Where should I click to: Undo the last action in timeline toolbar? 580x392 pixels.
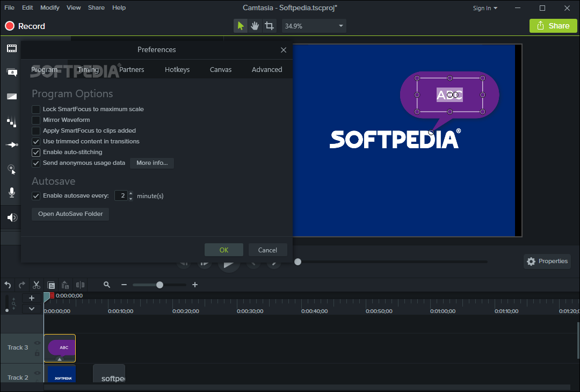coord(8,285)
